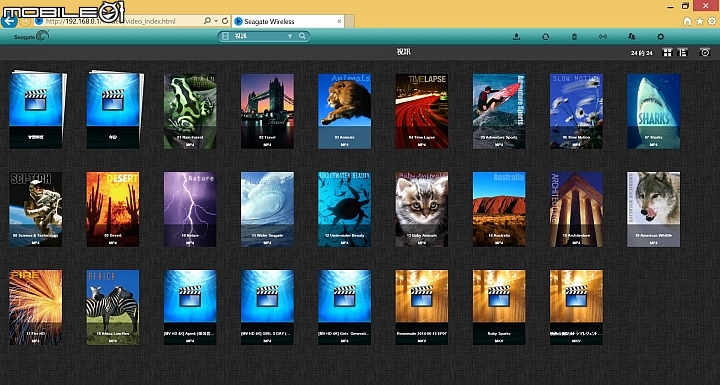
Task: Close the Seagate Wireless tab
Action: [339, 21]
